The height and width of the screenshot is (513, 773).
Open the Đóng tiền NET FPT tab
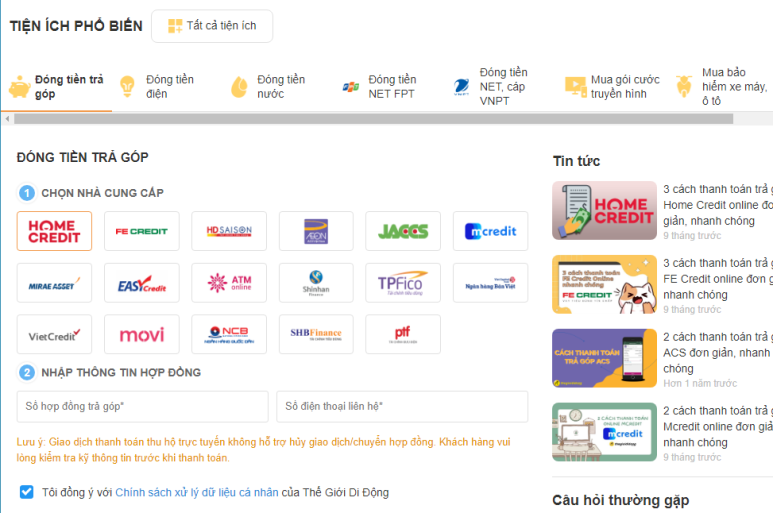380,87
